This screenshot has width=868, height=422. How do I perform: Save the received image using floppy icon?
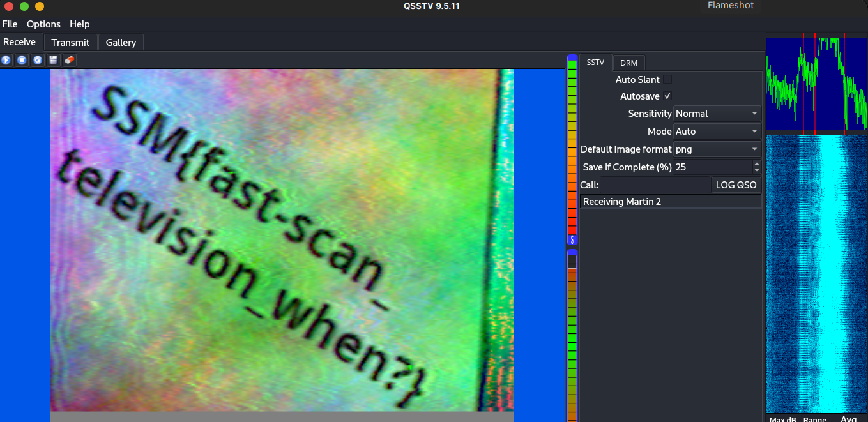(54, 60)
